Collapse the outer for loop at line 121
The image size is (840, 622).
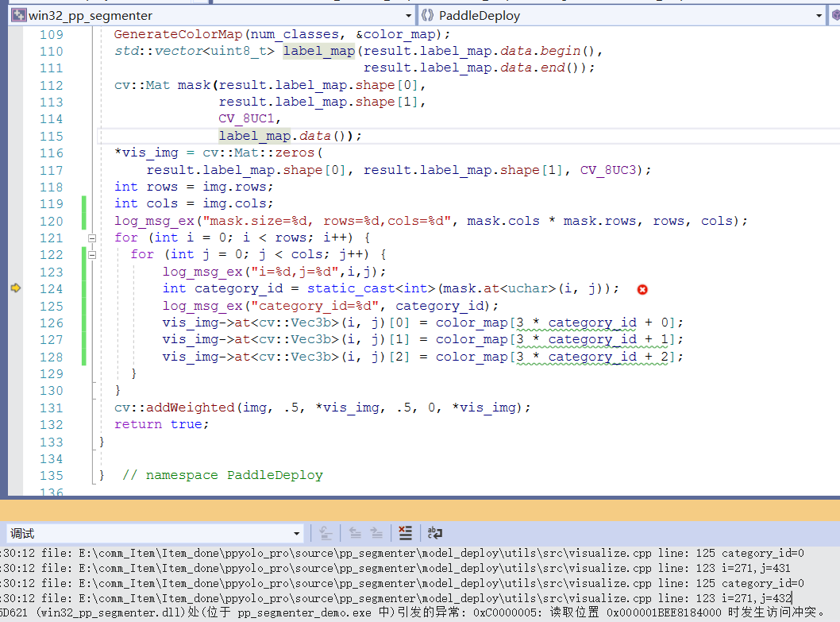pos(92,238)
